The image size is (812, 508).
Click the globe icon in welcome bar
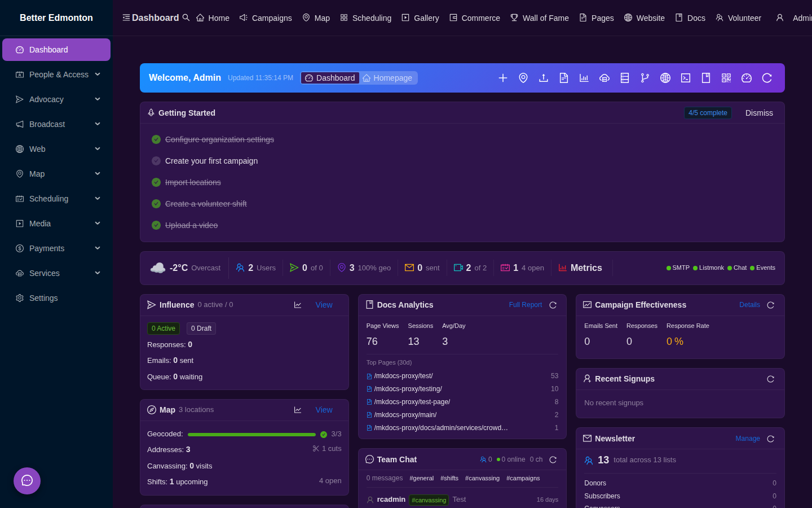(665, 78)
